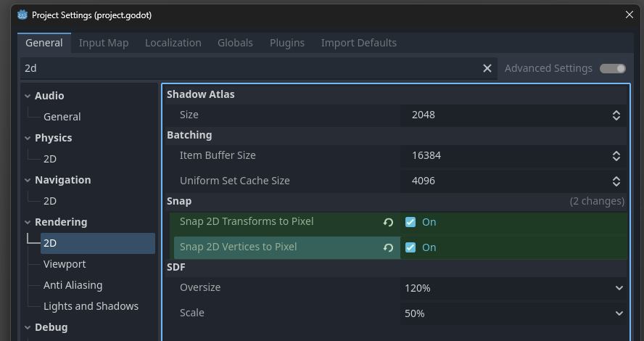Adjust Shadow Atlas Size stepper arrows
Viewport: 644px width, 341px height.
coord(616,115)
